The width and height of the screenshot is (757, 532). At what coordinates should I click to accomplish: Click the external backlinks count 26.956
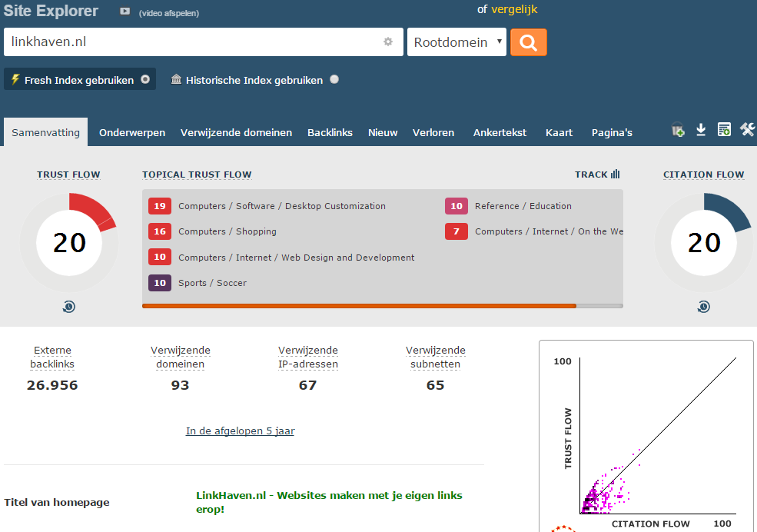pos(52,385)
